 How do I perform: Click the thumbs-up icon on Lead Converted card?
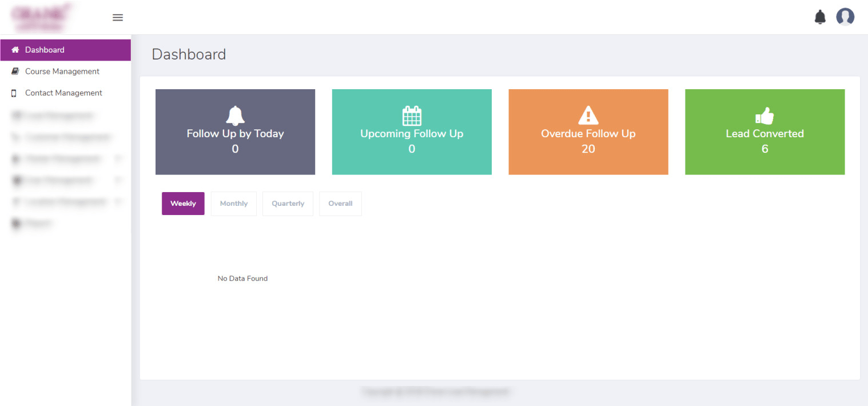tap(765, 114)
